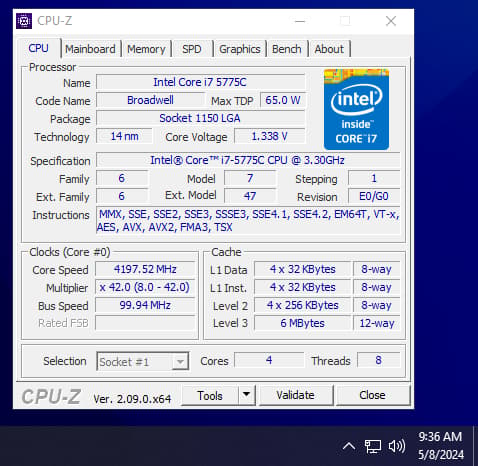Click the Specification field i7-5775C CPU @ 3.30GHz

point(248,160)
